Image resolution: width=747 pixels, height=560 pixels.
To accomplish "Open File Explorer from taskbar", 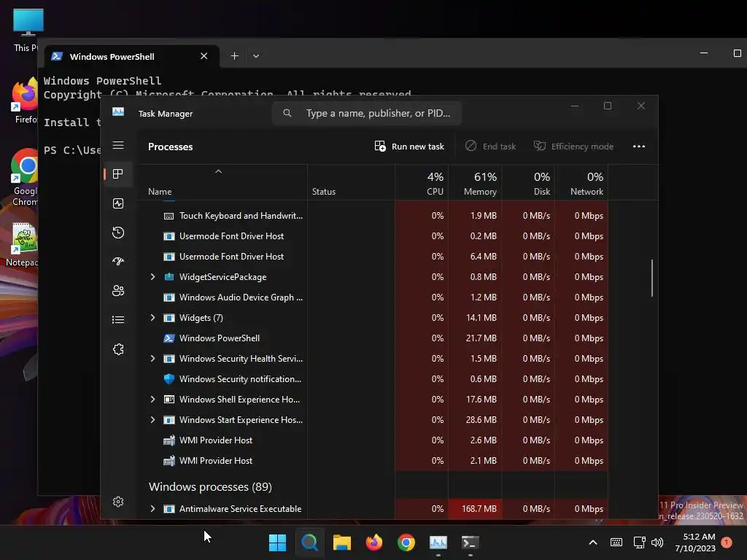I will (x=341, y=542).
